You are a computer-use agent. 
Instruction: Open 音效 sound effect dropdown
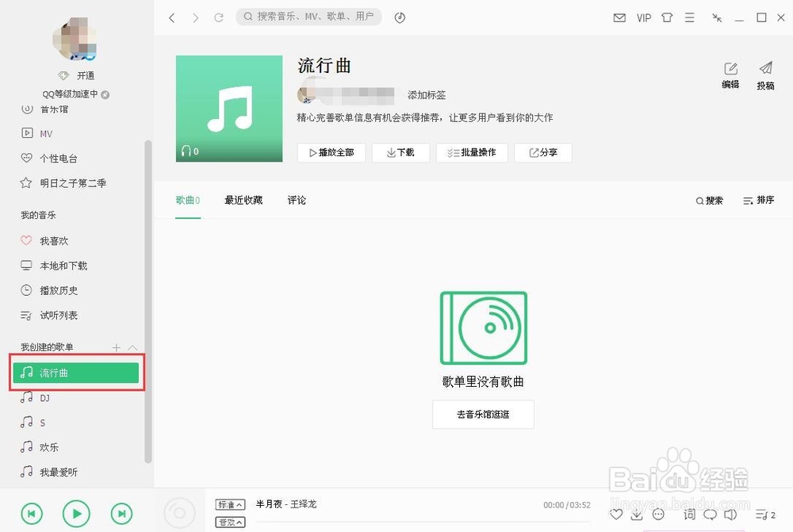[x=230, y=522]
